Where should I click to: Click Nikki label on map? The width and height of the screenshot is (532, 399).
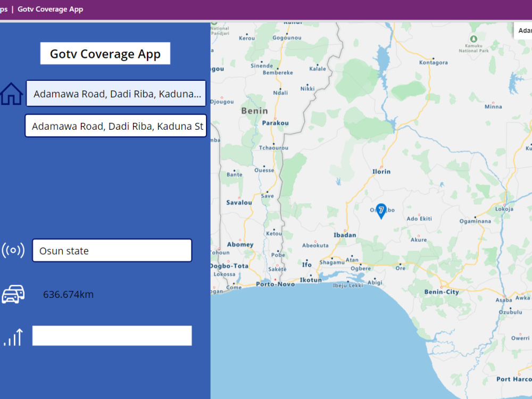point(307,88)
